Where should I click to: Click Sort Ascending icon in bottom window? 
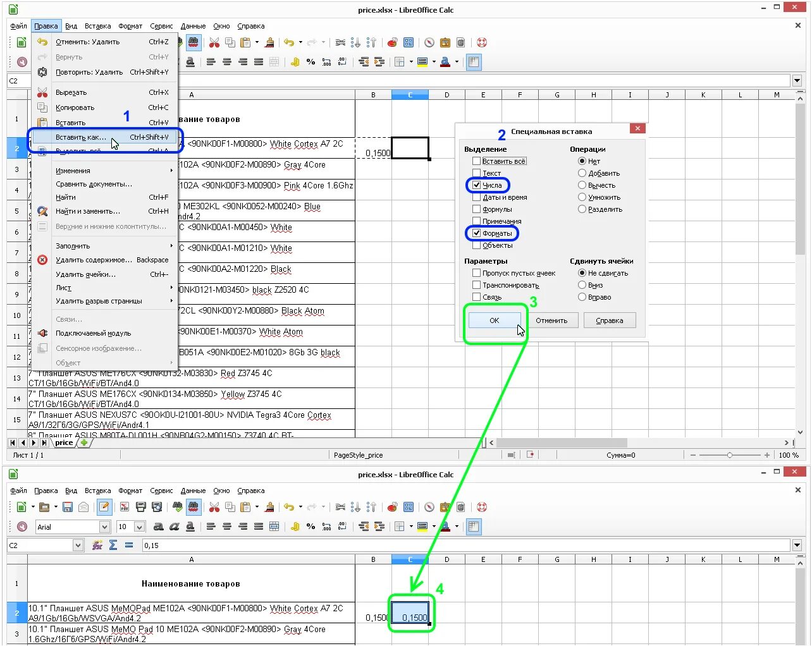click(355, 507)
